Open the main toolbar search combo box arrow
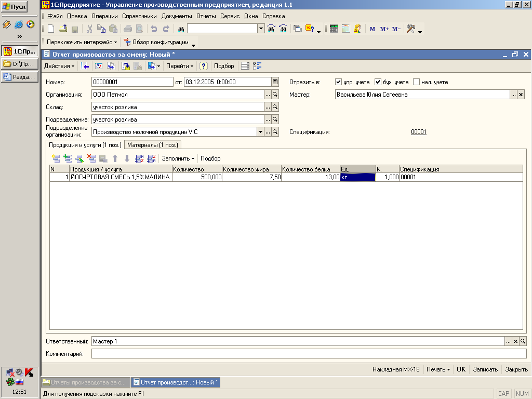The height and width of the screenshot is (399, 532). click(x=261, y=29)
